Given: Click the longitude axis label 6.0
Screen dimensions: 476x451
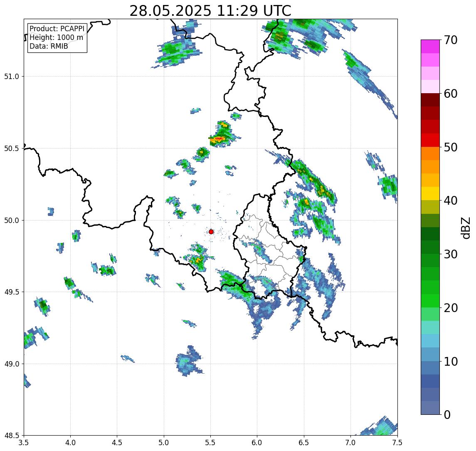Looking at the screenshot, I should click(257, 443).
